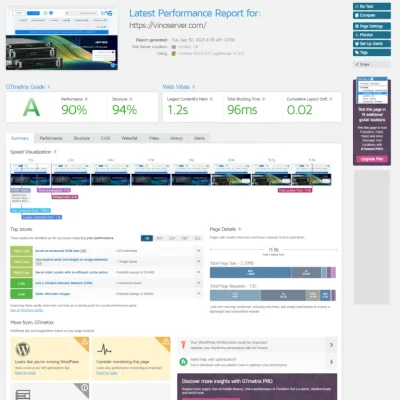The height and width of the screenshot is (400, 400).
Task: Click the website screenshot thumbnail at top
Action: pos(62,39)
